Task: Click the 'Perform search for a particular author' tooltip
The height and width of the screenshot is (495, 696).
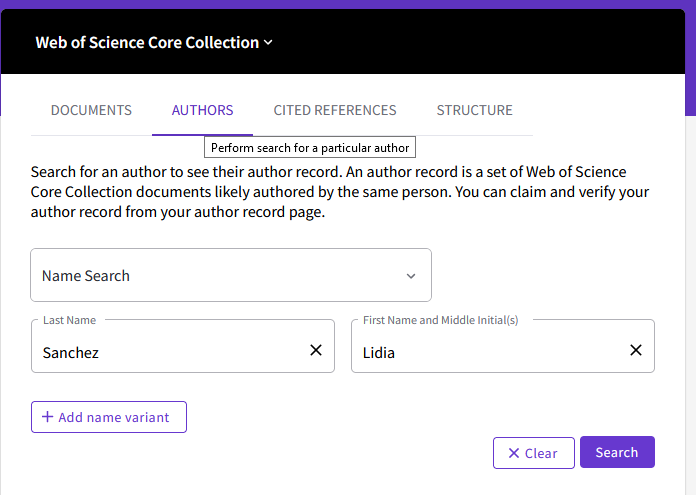Action: (x=310, y=148)
